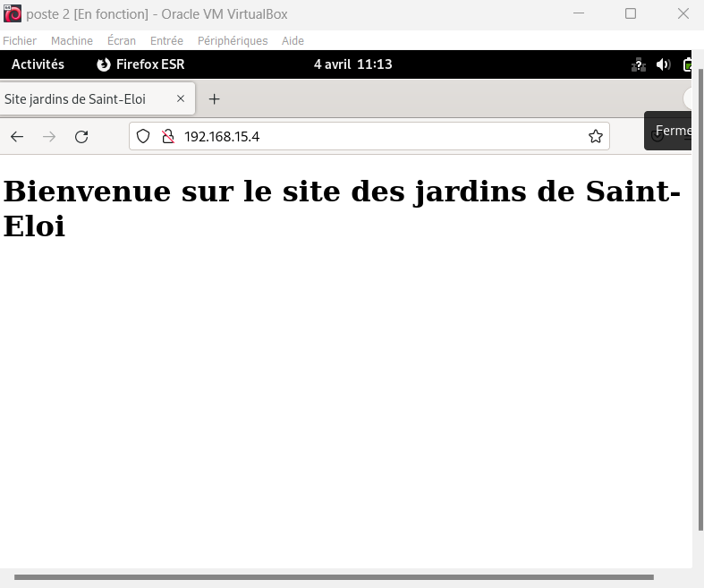Open the Machine menu
This screenshot has height=588, width=704.
[72, 41]
